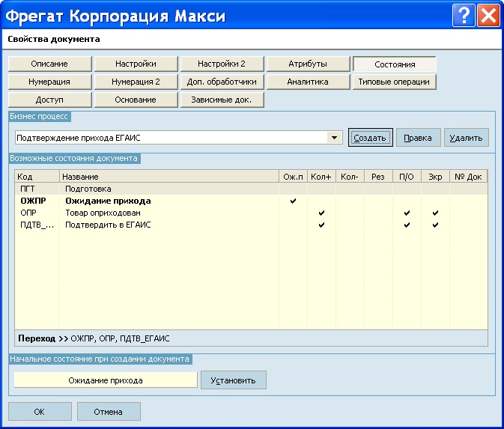The height and width of the screenshot is (429, 504).
Task: Click the Ожидание прихода initial state field
Action: click(106, 380)
